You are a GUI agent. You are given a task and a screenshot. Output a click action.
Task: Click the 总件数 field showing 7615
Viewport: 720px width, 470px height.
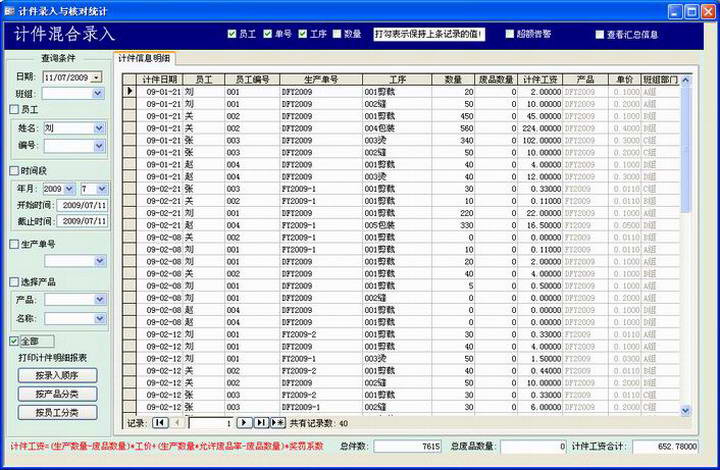pyautogui.click(x=407, y=446)
